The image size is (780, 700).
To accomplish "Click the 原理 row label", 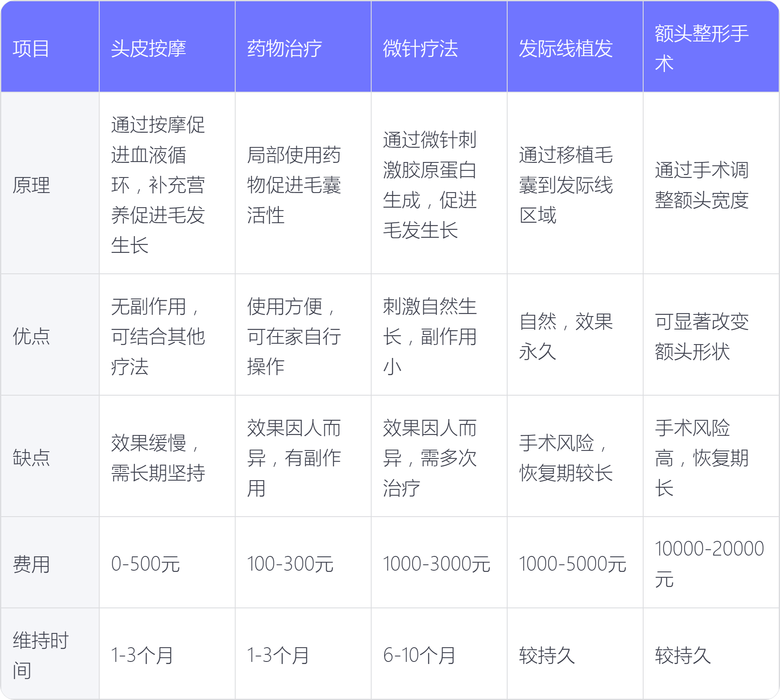I will pos(31,185).
